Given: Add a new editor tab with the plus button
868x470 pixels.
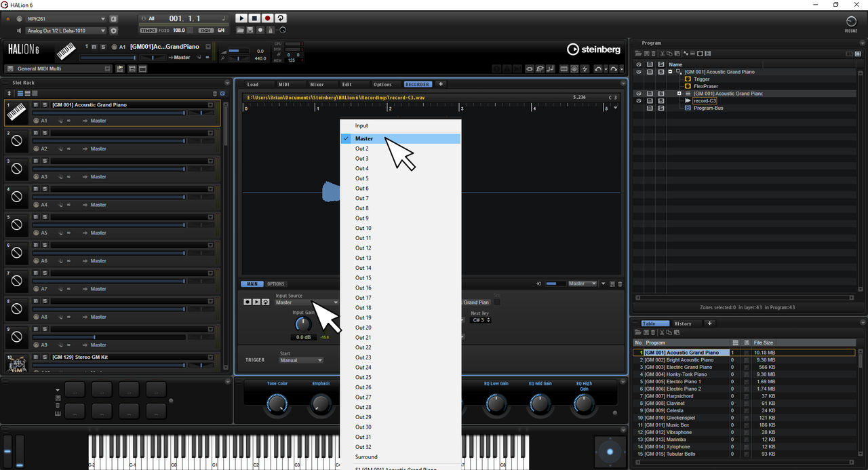Looking at the screenshot, I should coord(440,84).
